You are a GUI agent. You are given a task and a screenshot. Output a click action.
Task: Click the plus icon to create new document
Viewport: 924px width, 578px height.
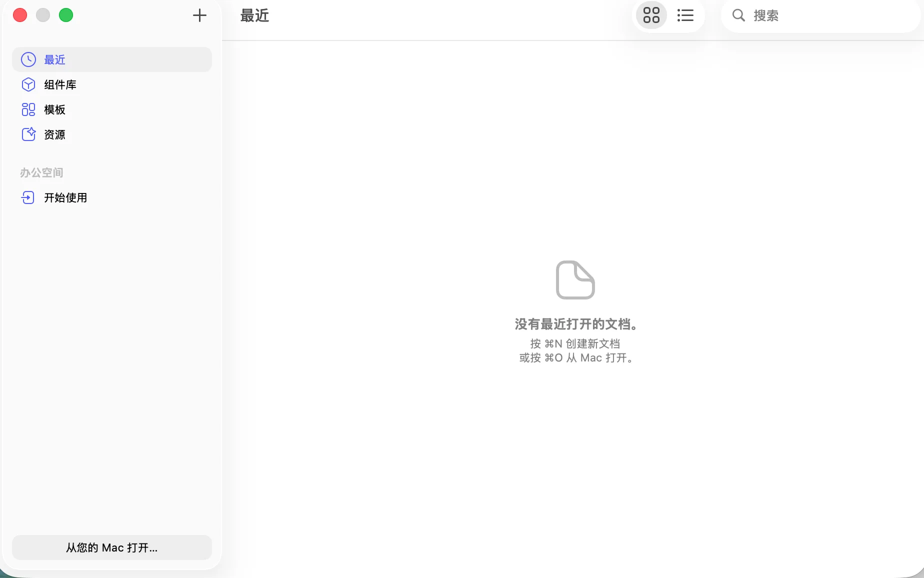click(x=199, y=15)
